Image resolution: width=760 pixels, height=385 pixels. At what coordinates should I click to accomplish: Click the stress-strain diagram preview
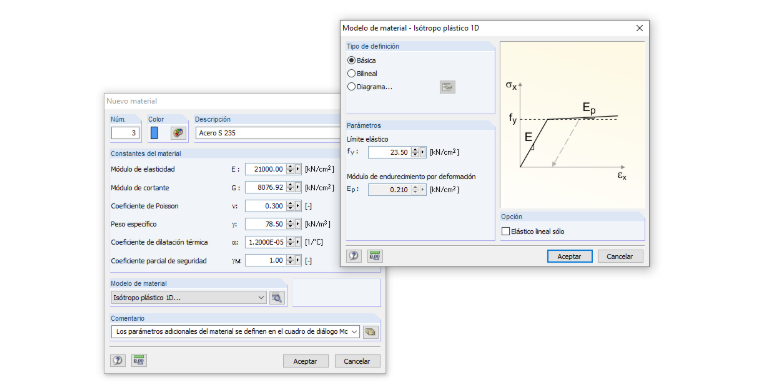(x=572, y=125)
